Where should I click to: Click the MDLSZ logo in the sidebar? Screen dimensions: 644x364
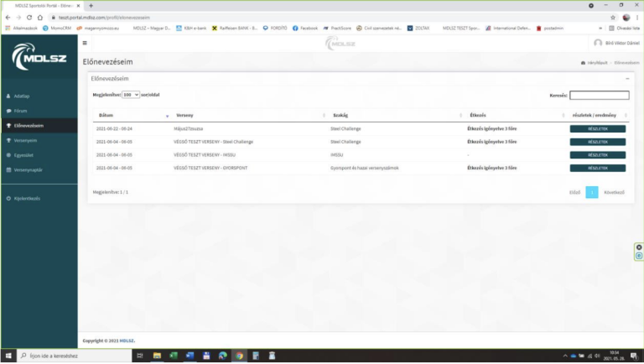39,60
